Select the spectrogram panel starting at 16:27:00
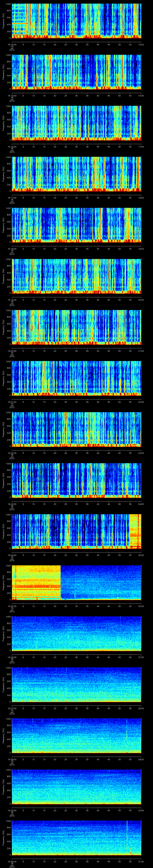 [77, 684]
